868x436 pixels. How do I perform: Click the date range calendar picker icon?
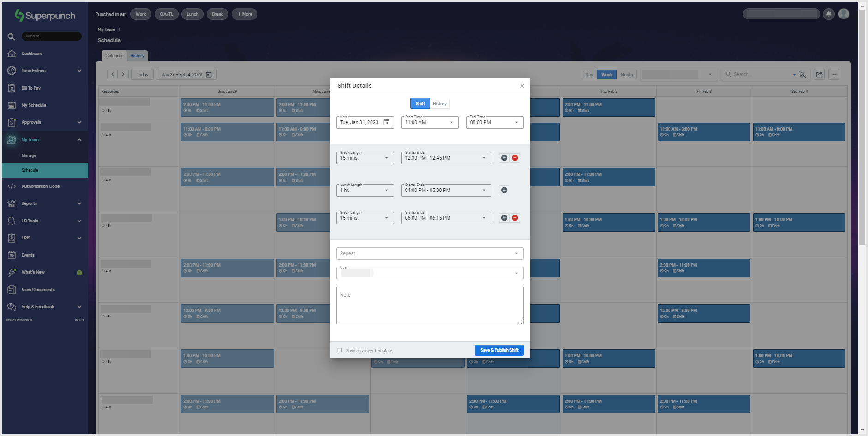point(209,74)
